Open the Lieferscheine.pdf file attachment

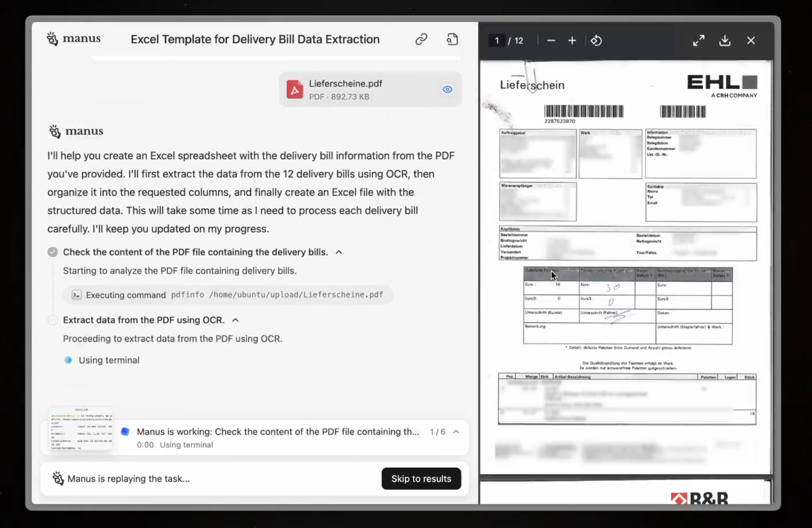345,89
